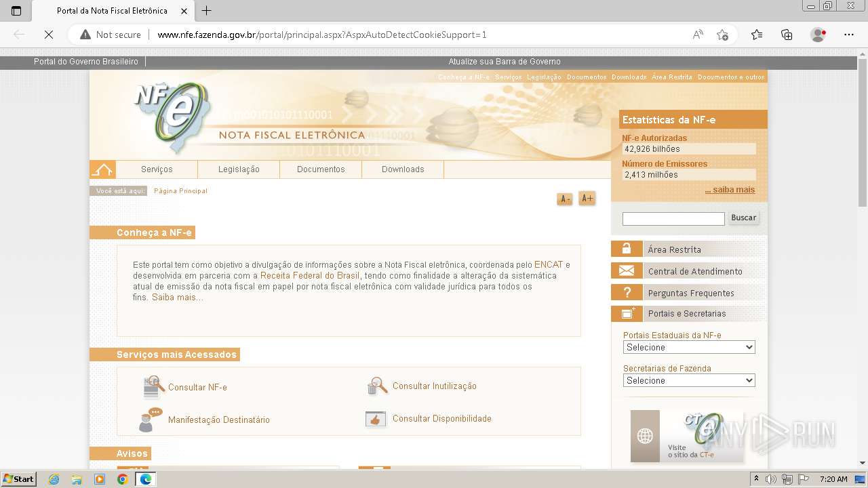The height and width of the screenshot is (488, 868).
Task: Click the Manifestação Destinatário person icon
Action: [x=149, y=420]
